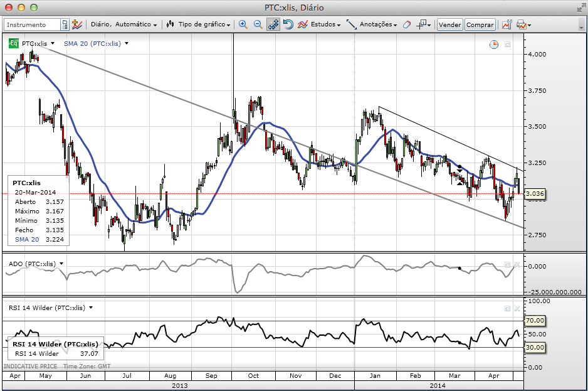588x391 pixels.
Task: Toggle the crosshair cursor tool
Action: (x=424, y=24)
